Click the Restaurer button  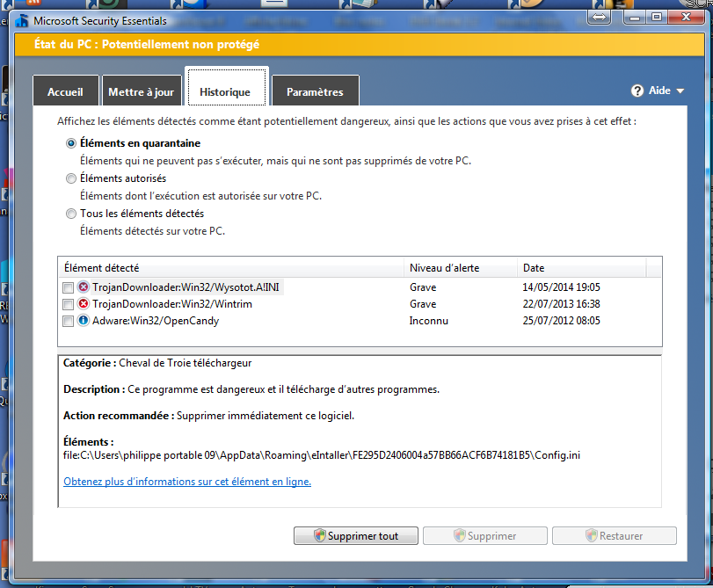click(615, 535)
